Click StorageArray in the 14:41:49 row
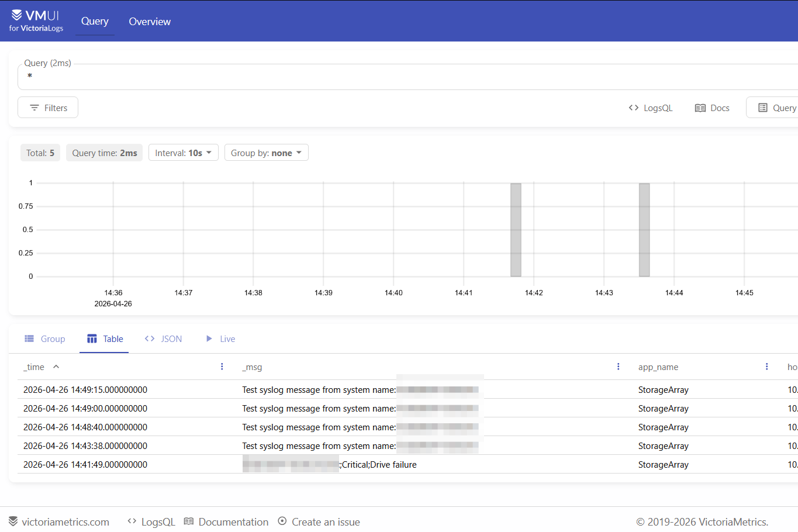 664,465
